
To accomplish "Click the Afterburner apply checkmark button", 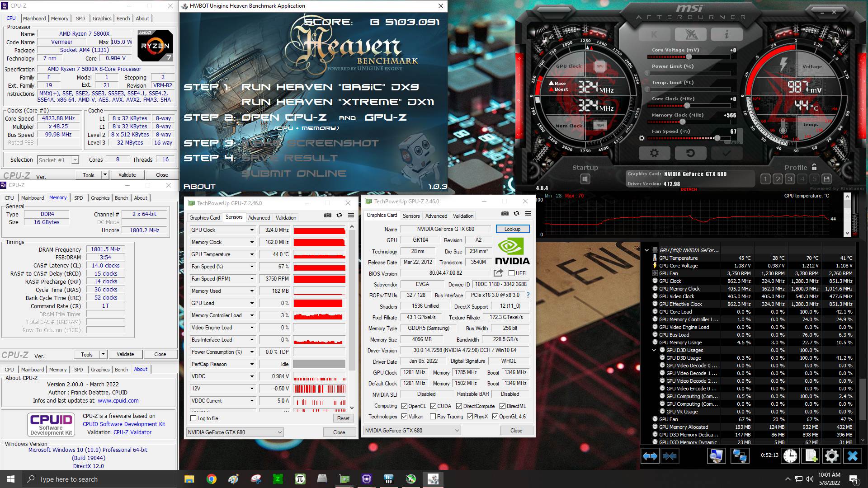I will coord(726,153).
